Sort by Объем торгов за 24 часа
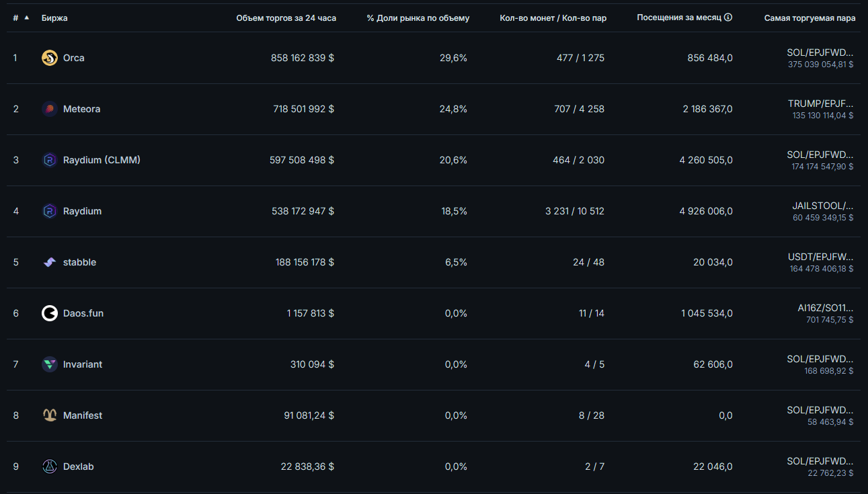 (286, 18)
